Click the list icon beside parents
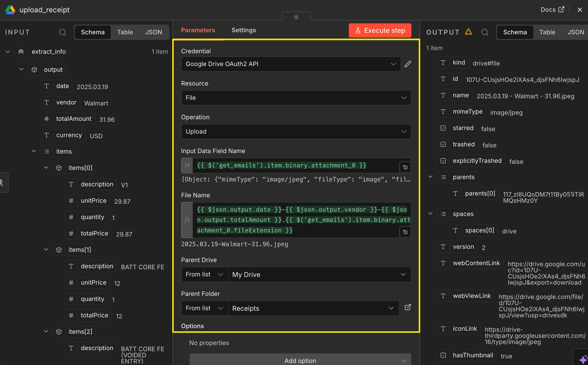This screenshot has width=588, height=365. click(443, 177)
